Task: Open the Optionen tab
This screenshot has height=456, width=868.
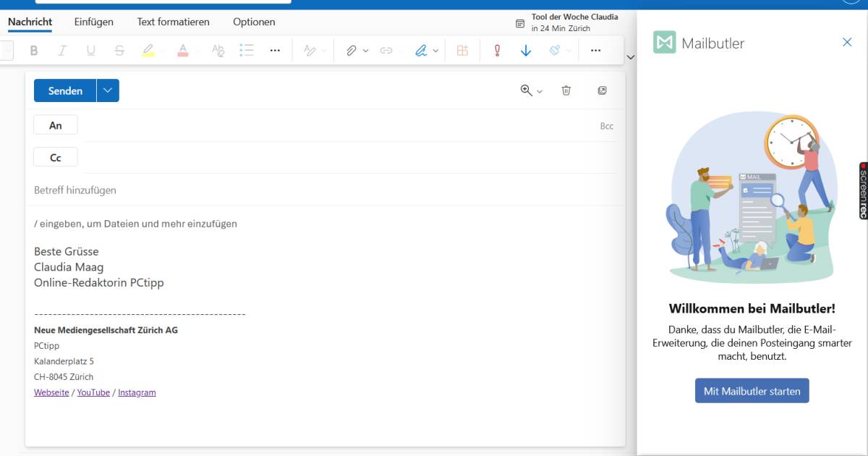Action: [x=254, y=22]
